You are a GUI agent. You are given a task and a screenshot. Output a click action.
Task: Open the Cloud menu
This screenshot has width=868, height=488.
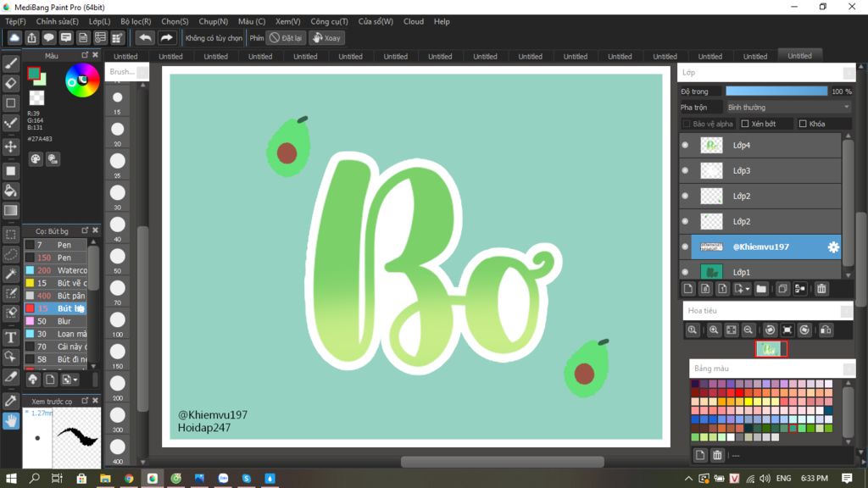pos(414,21)
